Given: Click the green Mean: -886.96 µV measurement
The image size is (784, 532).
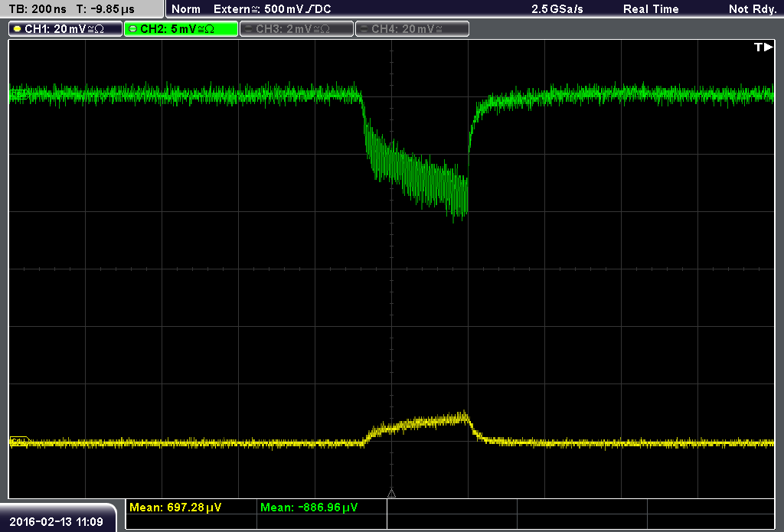Looking at the screenshot, I should click(309, 508).
